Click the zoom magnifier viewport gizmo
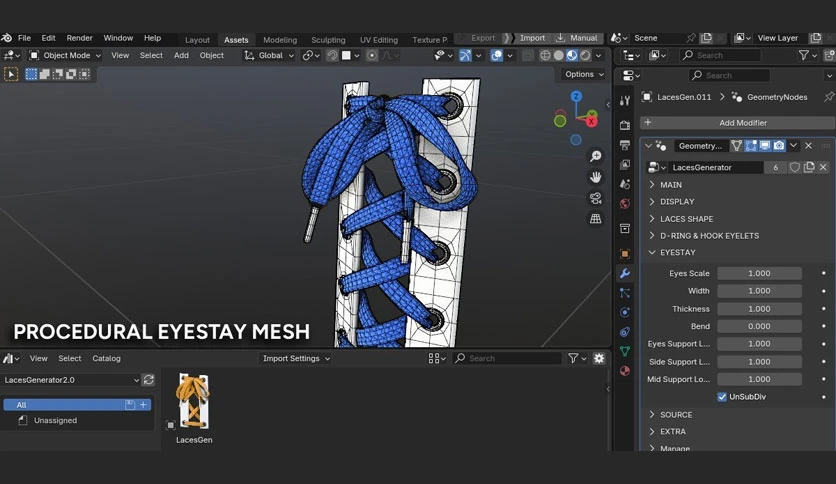 pyautogui.click(x=596, y=156)
